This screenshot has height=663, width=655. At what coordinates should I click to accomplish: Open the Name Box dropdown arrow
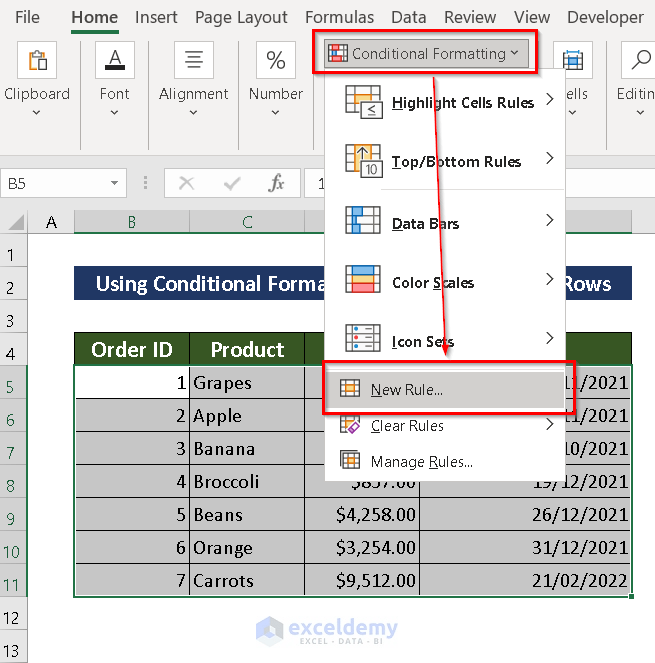click(x=114, y=183)
